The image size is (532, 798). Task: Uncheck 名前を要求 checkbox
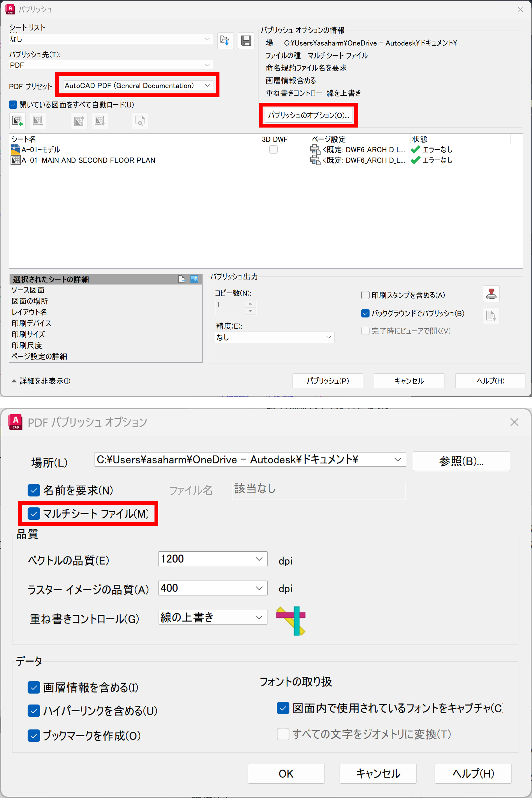pos(34,490)
